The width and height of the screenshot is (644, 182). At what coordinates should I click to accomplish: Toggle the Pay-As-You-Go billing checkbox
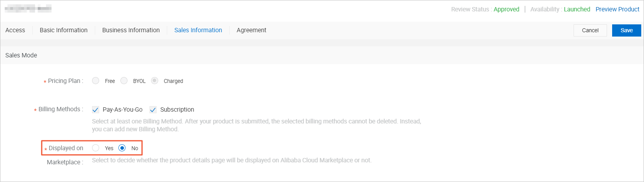[x=95, y=110]
